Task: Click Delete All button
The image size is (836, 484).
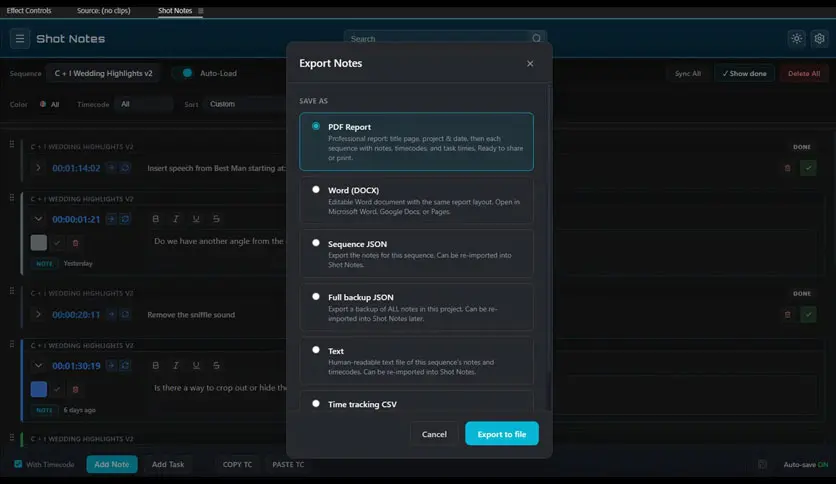Action: pos(804,74)
